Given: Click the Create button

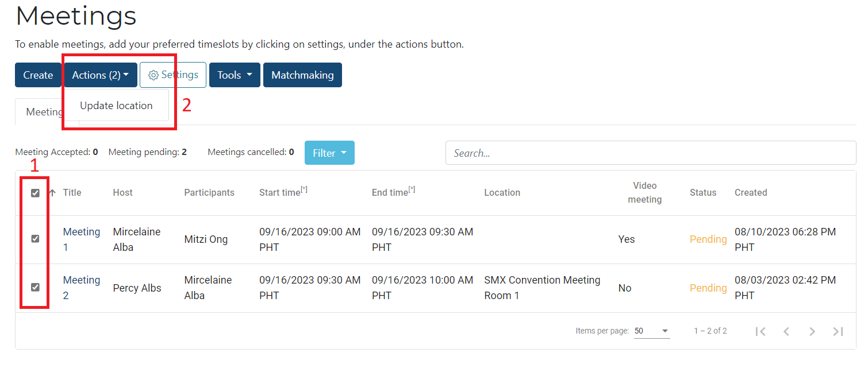Looking at the screenshot, I should [38, 75].
